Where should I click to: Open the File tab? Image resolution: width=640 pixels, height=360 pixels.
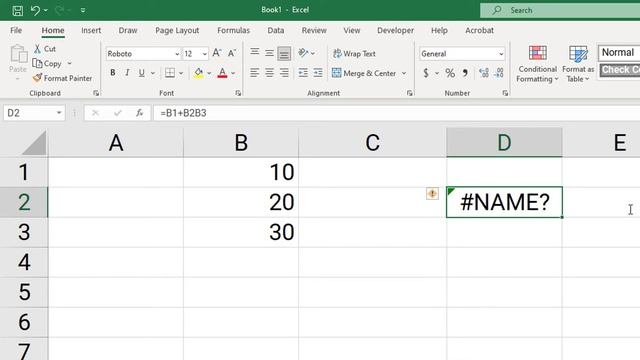click(16, 30)
